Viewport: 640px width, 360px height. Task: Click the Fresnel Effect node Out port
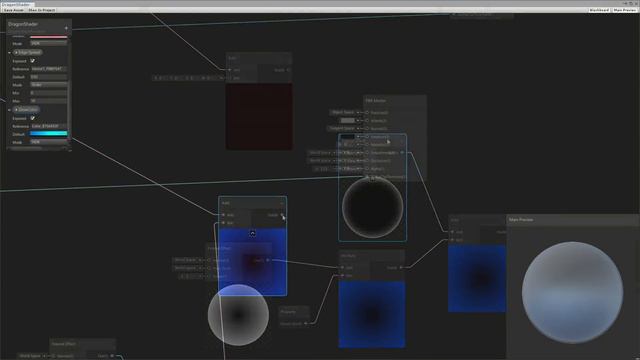pos(268,260)
